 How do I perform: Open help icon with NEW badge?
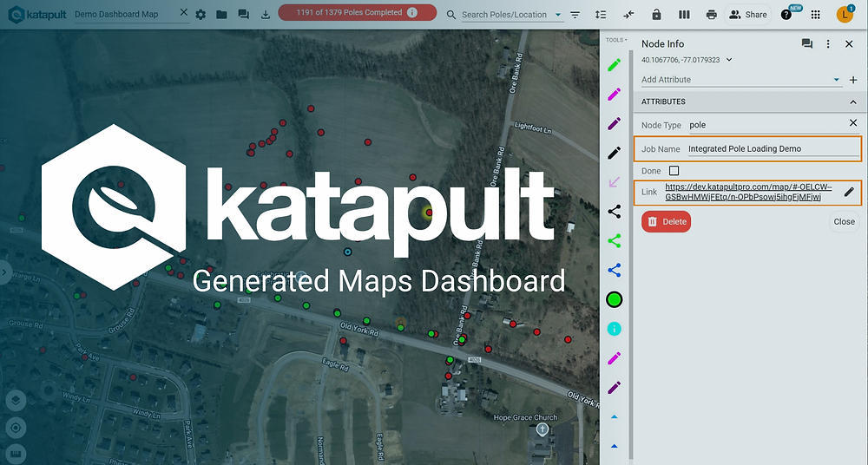coord(786,15)
